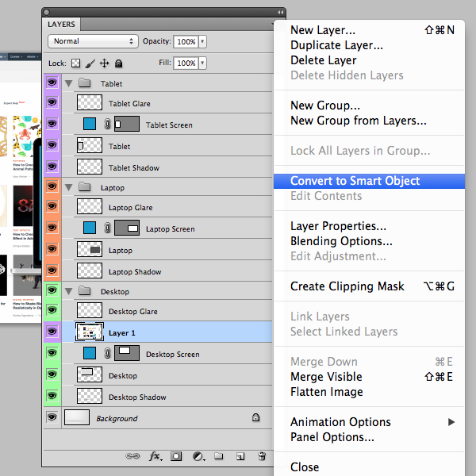Create a new adjustment layer icon
Viewport: 476px width, 476px height.
click(x=198, y=456)
